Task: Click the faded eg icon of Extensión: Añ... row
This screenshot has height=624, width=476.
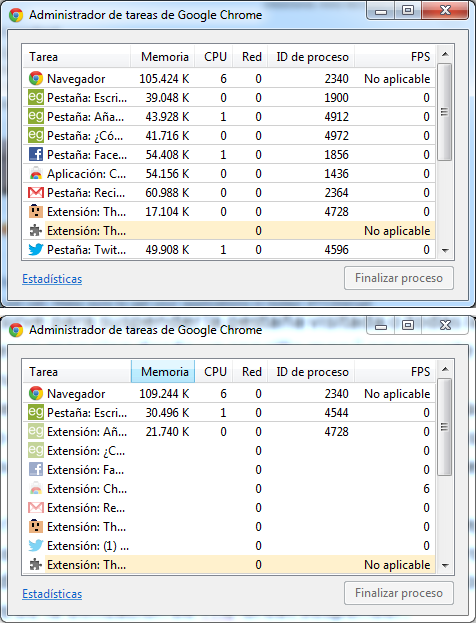Action: (x=36, y=431)
